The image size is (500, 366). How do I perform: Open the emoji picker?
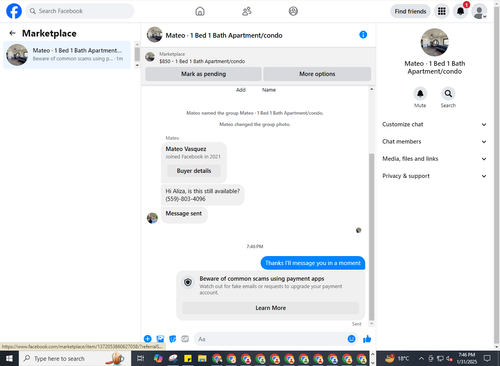(351, 339)
